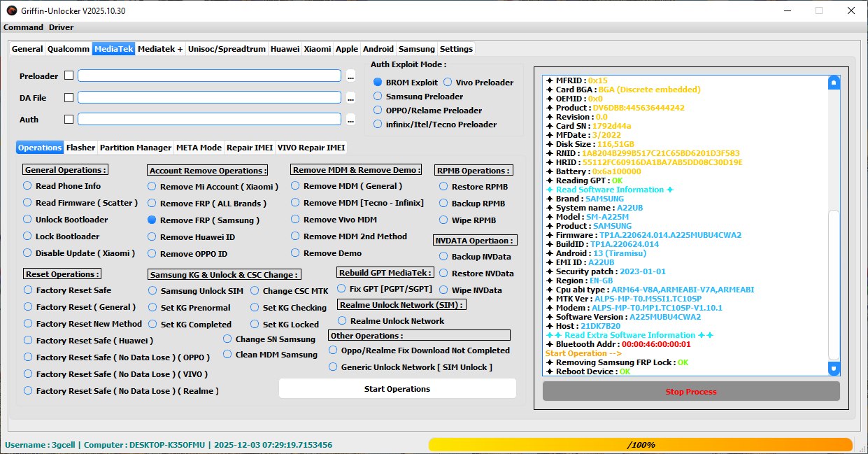868x454 pixels.
Task: Go to the Settings tab
Action: 456,49
